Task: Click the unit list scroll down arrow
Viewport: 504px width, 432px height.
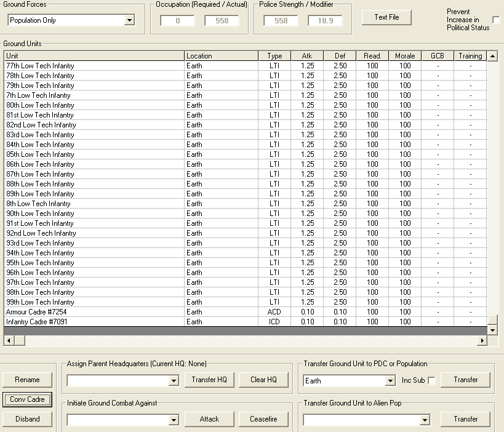Action: point(492,330)
